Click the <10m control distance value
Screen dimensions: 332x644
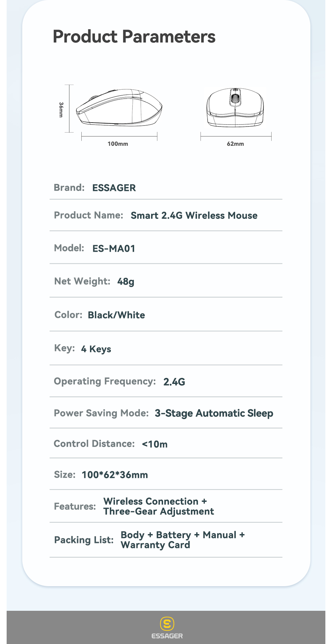[x=154, y=444]
